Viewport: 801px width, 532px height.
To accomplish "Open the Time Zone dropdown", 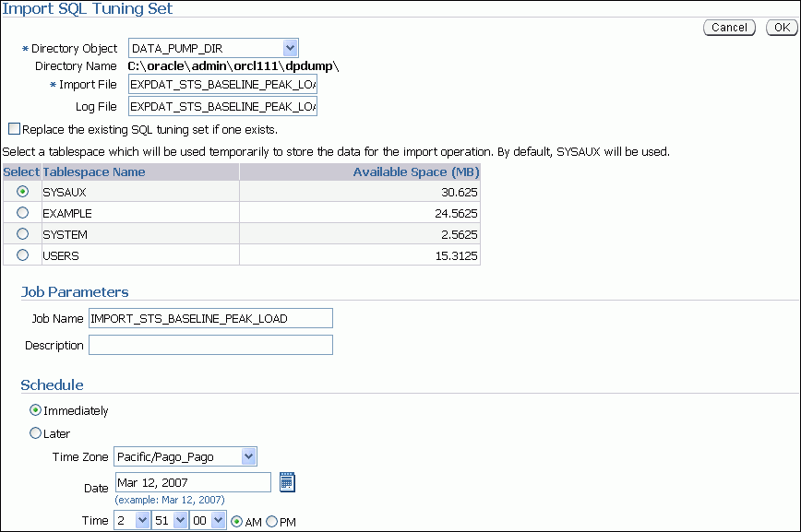I will coord(245,456).
